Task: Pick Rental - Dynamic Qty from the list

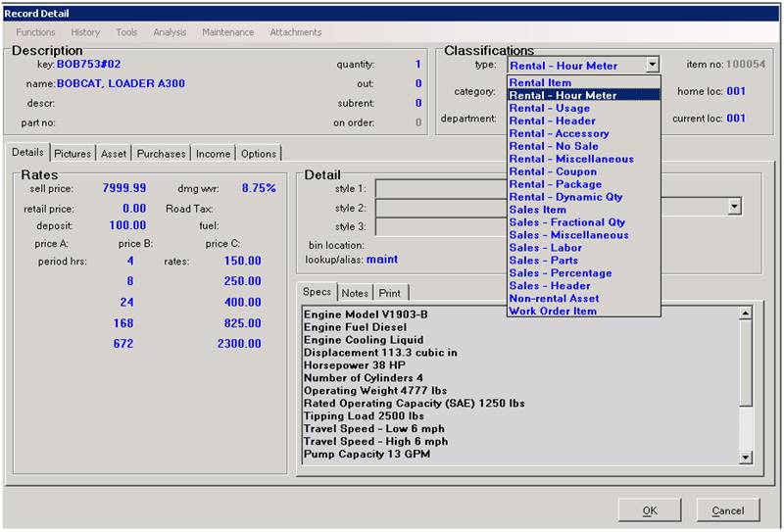Action: pyautogui.click(x=583, y=197)
